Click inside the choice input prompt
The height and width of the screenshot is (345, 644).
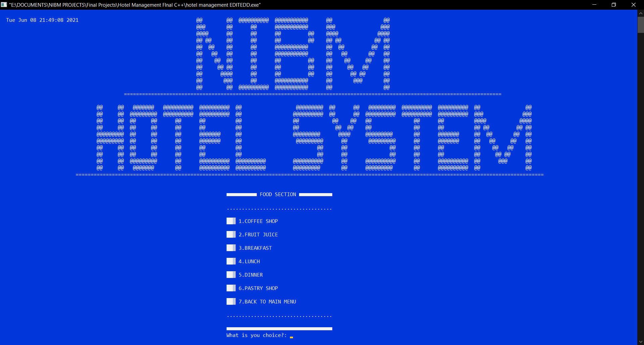[292, 335]
